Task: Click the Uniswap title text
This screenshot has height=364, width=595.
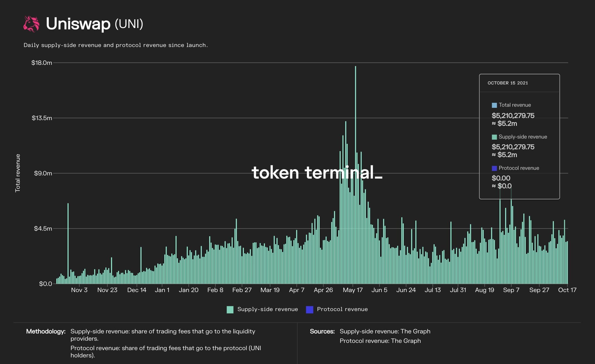Action: click(x=78, y=24)
